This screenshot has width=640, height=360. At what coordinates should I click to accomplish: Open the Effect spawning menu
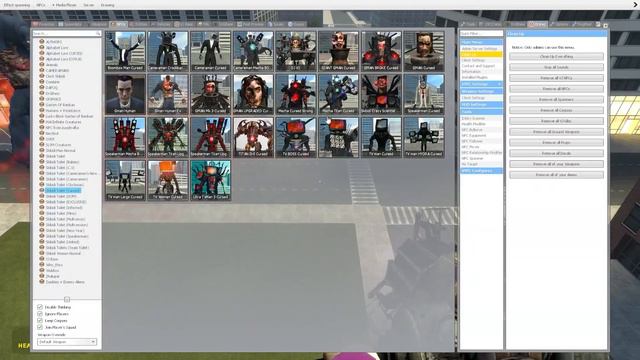(x=17, y=5)
